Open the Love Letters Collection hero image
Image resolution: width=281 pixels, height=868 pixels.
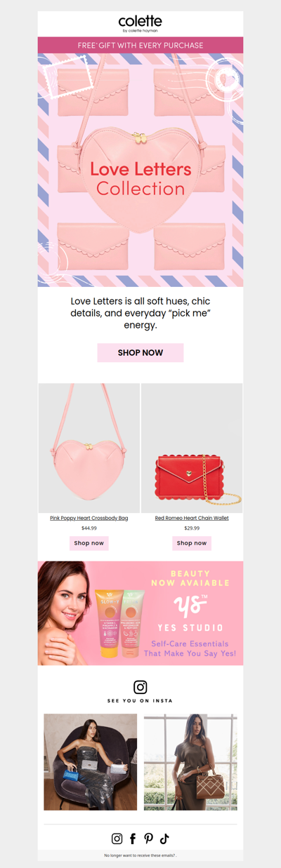(140, 170)
